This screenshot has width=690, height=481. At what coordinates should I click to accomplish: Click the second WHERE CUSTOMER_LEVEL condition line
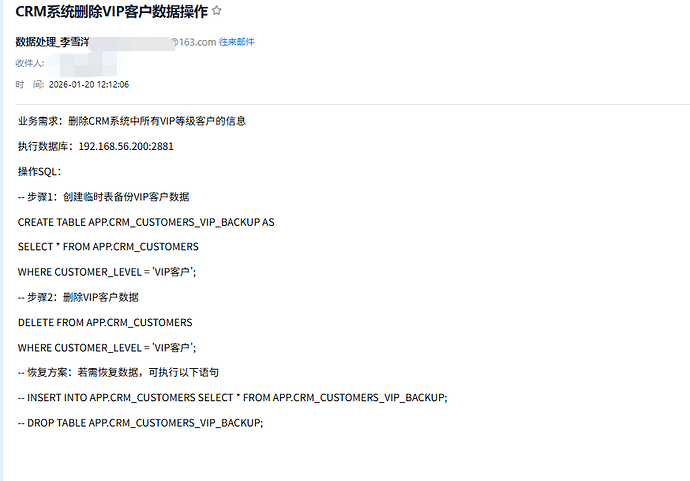click(x=106, y=348)
